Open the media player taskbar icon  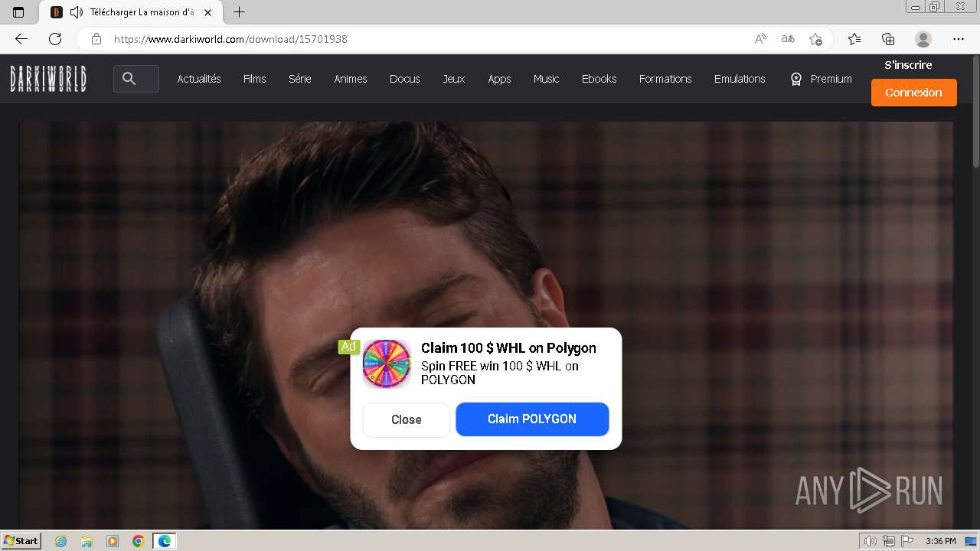pyautogui.click(x=113, y=541)
